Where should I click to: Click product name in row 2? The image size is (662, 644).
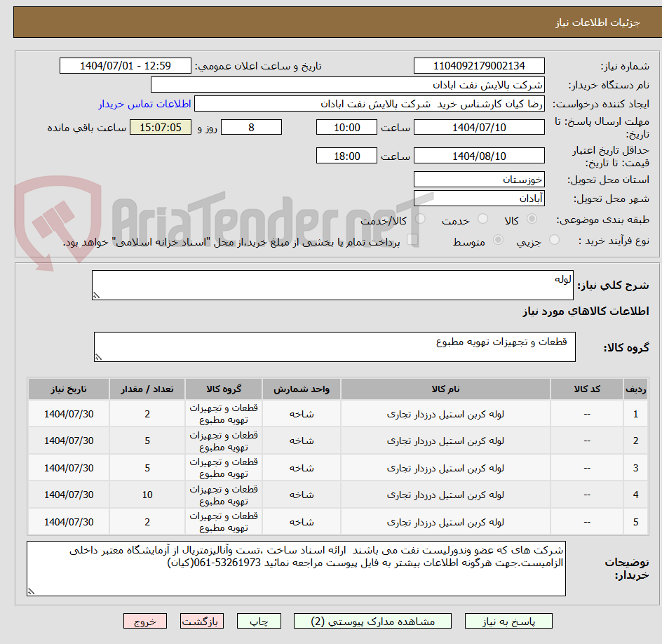[x=445, y=441]
